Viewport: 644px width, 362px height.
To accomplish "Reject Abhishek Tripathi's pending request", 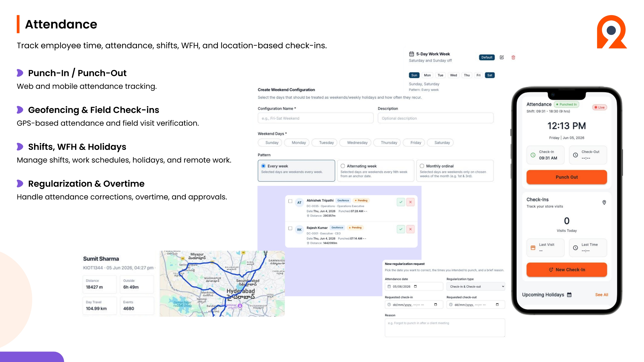I will (x=410, y=202).
